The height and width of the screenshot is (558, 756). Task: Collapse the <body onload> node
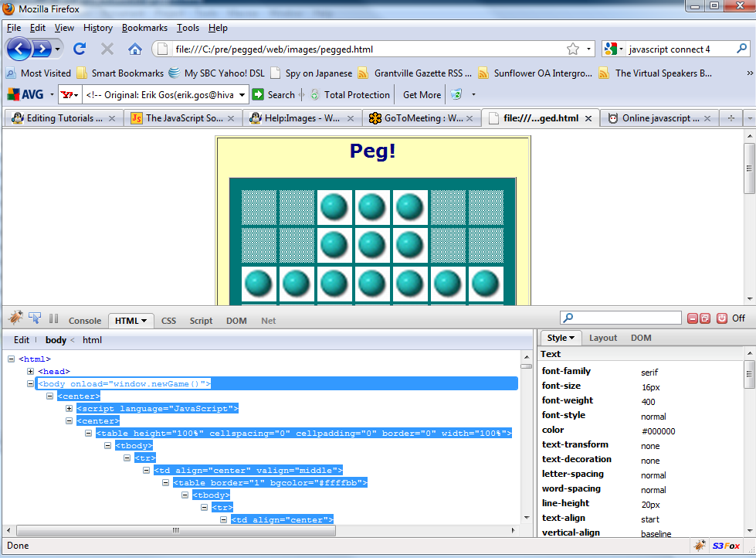pos(30,384)
